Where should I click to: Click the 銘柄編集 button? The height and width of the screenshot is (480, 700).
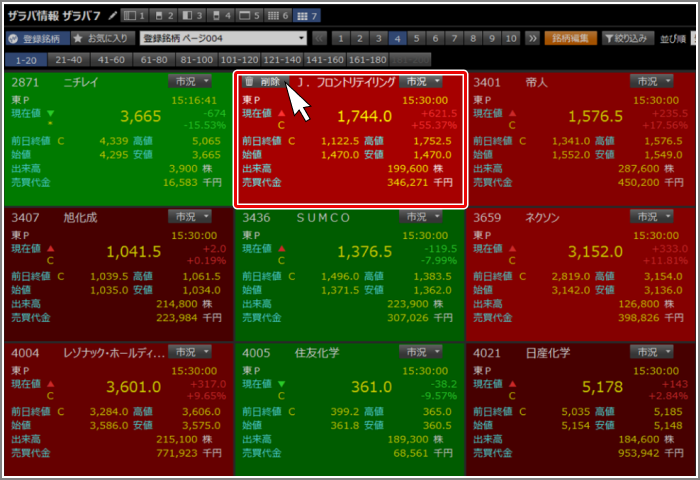(571, 38)
